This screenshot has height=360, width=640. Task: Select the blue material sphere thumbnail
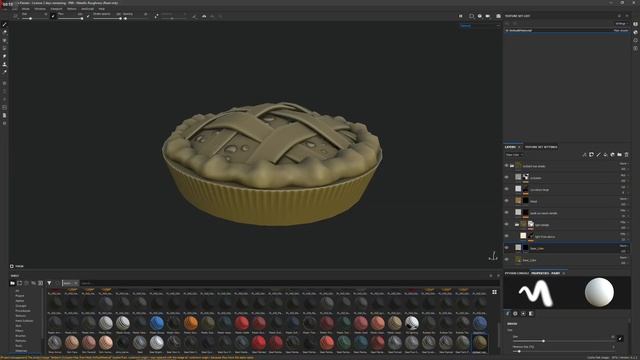(x=156, y=323)
